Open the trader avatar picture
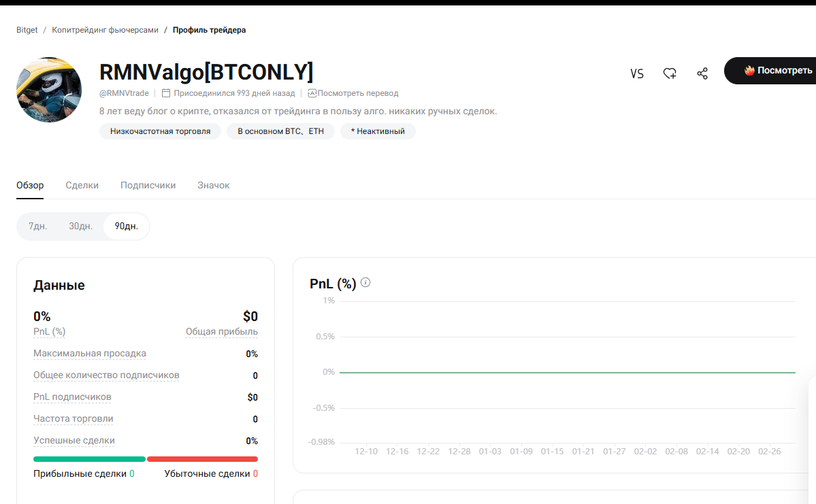Viewport: 816px width, 504px height. (49, 90)
